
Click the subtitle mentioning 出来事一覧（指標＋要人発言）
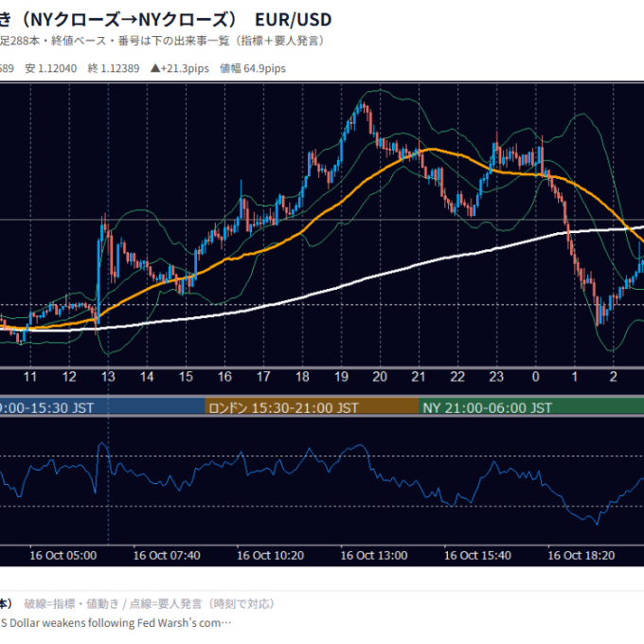(x=162, y=41)
